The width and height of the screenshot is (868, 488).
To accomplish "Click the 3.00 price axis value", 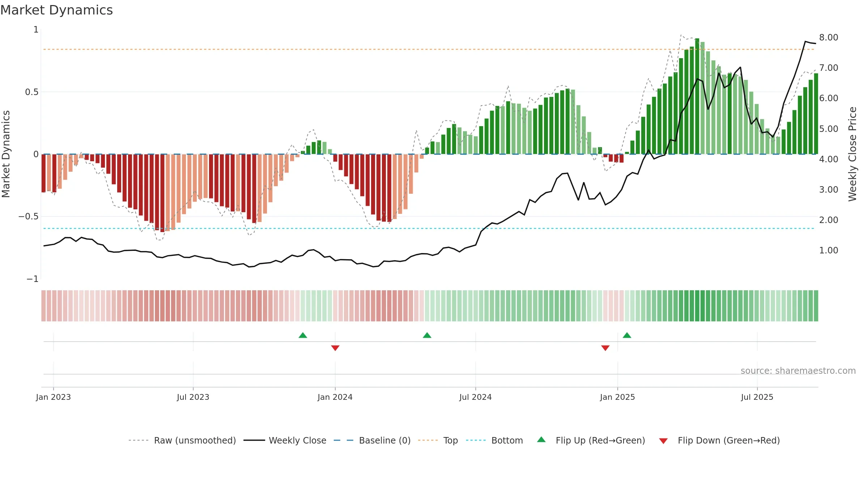I will point(829,189).
